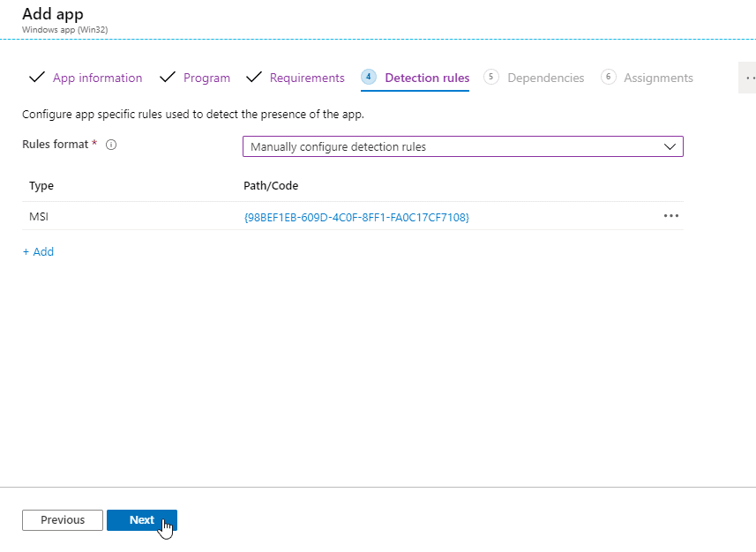Click the checkmark icon beside App information
756x552 pixels.
pyautogui.click(x=36, y=78)
